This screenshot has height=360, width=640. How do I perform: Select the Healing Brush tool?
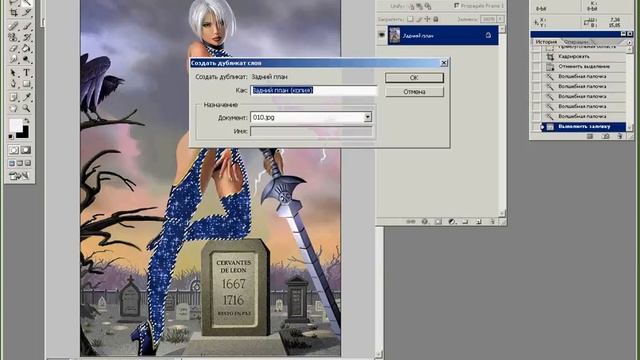[x=14, y=26]
